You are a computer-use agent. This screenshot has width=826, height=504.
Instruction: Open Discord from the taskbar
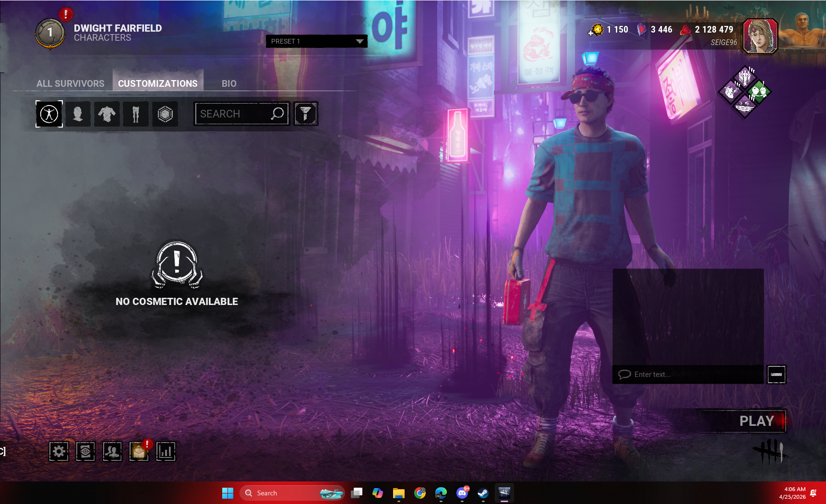tap(462, 492)
